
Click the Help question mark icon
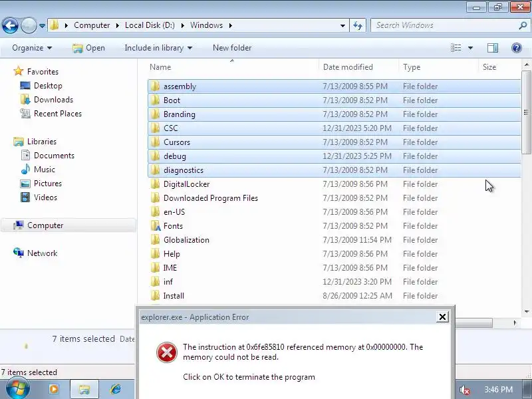pos(517,48)
